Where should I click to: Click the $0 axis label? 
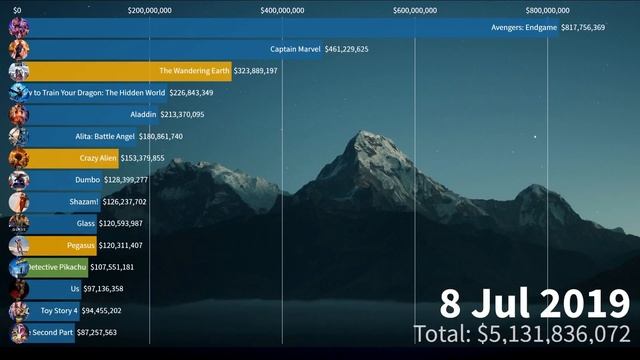click(x=17, y=11)
